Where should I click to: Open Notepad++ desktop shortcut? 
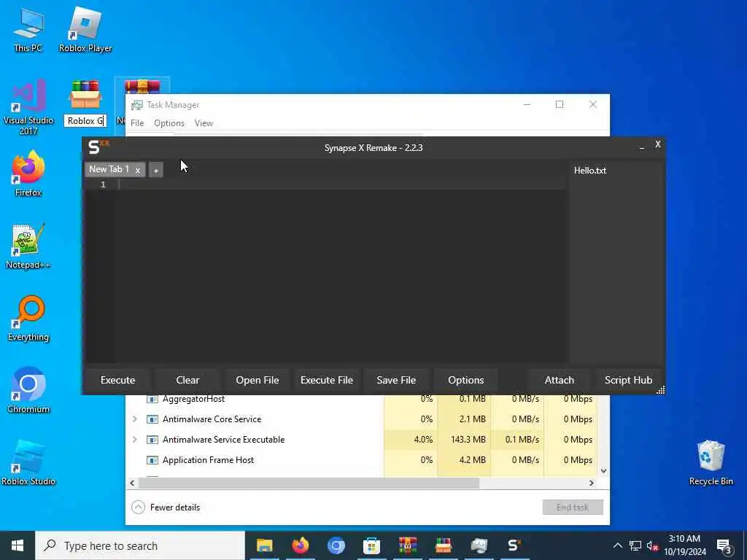pyautogui.click(x=28, y=246)
